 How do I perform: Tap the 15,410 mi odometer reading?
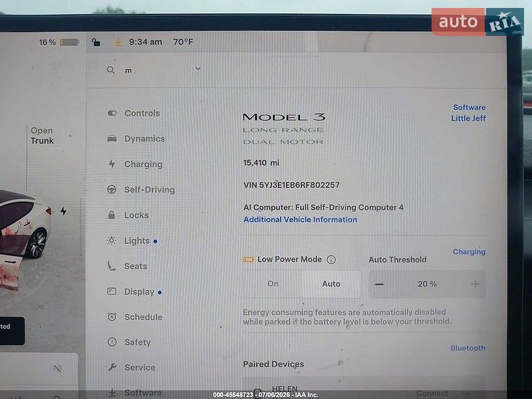tap(261, 163)
